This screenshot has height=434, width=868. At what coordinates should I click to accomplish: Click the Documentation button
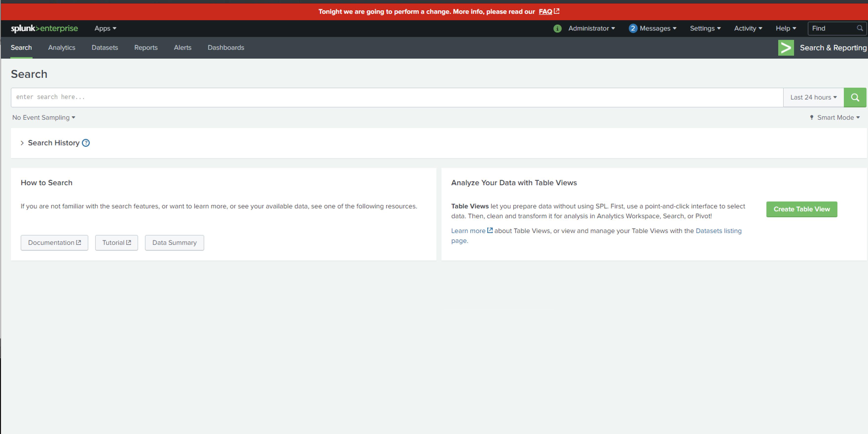point(54,243)
